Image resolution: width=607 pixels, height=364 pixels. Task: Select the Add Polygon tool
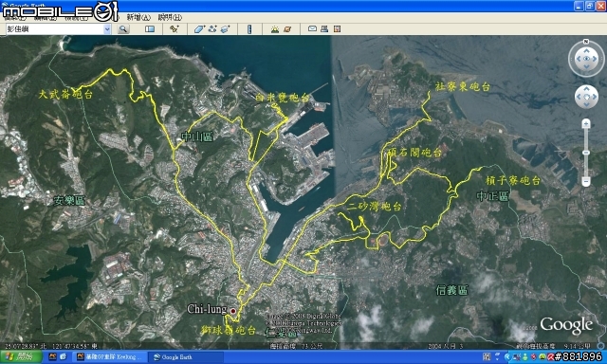[199, 29]
